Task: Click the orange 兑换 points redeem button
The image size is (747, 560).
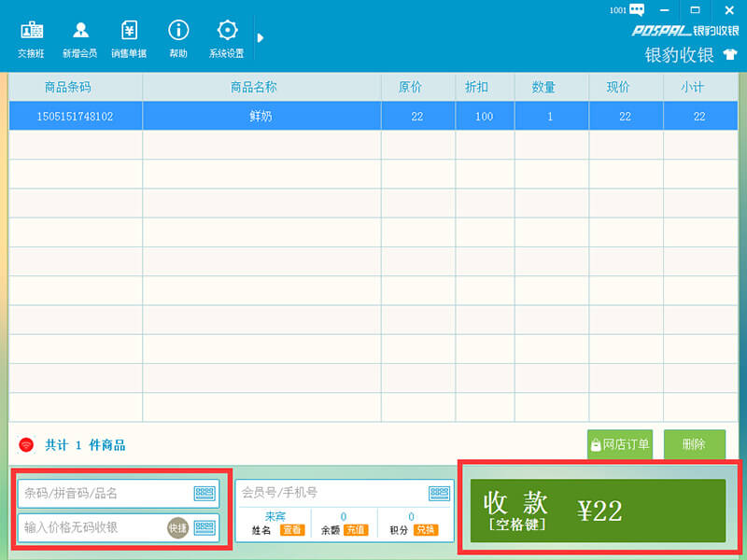Action: (x=426, y=530)
